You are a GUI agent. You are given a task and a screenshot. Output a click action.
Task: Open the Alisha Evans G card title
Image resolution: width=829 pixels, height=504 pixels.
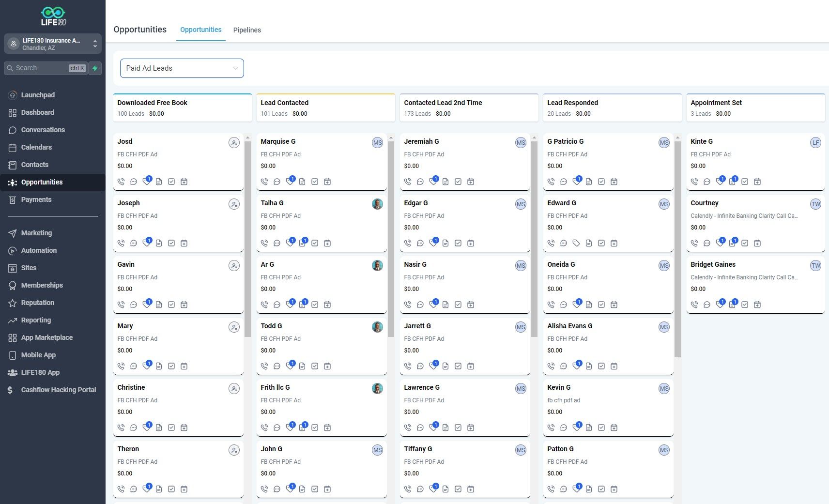(570, 326)
